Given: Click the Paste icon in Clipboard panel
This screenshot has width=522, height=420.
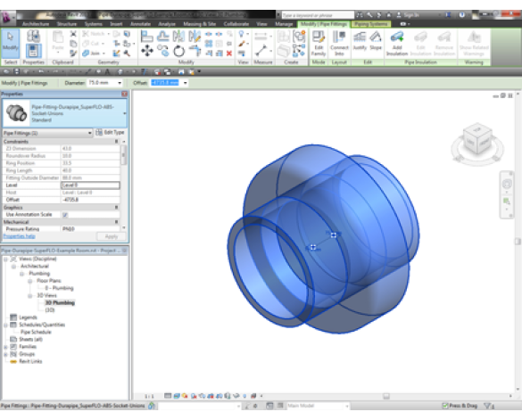Looking at the screenshot, I should click(x=58, y=41).
